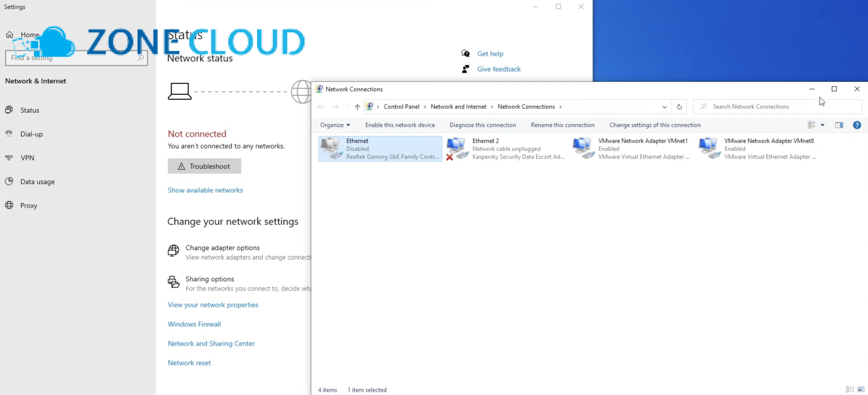Click the Home icon in Settings
Image resolution: width=868 pixels, height=395 pixels.
coord(9,35)
